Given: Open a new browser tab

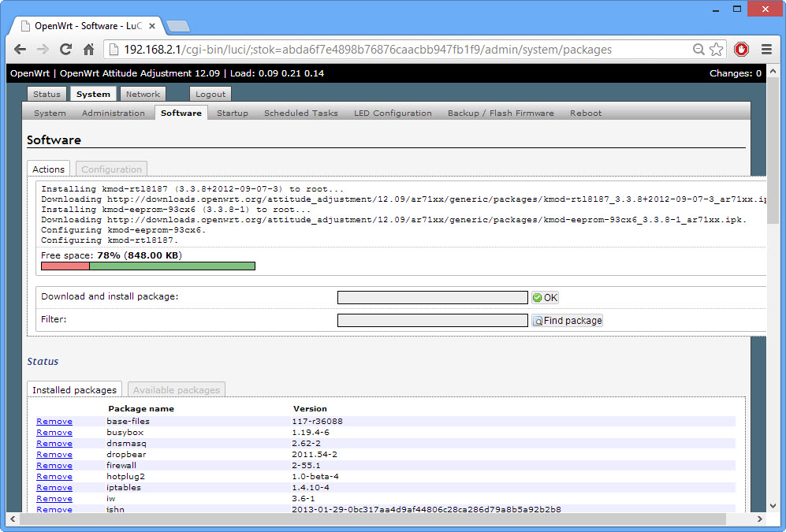Looking at the screenshot, I should (x=177, y=26).
